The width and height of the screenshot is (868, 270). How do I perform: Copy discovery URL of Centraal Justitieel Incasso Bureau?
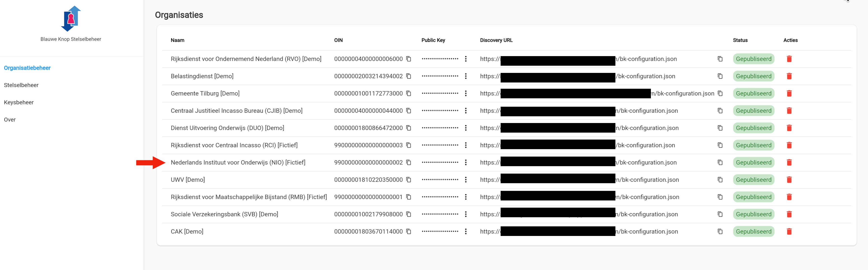coord(720,111)
